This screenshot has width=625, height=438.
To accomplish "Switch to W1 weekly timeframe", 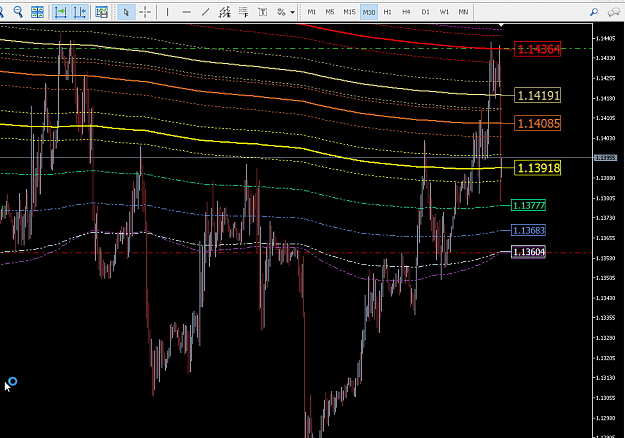I will click(444, 12).
